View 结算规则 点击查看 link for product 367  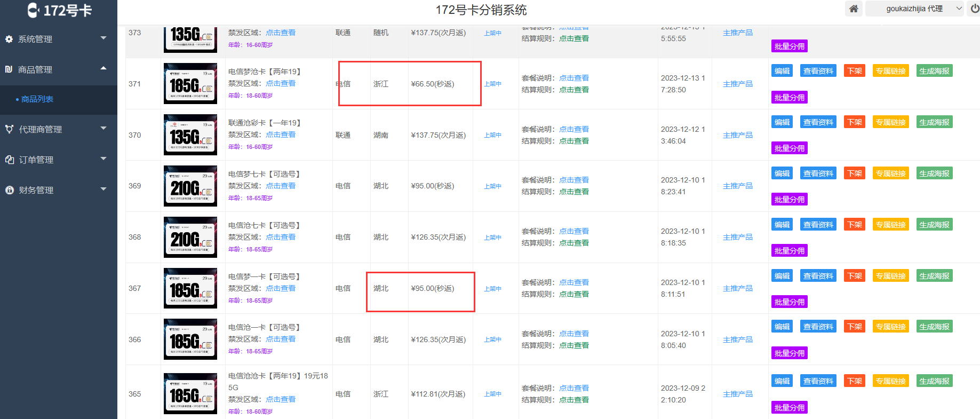pyautogui.click(x=574, y=294)
